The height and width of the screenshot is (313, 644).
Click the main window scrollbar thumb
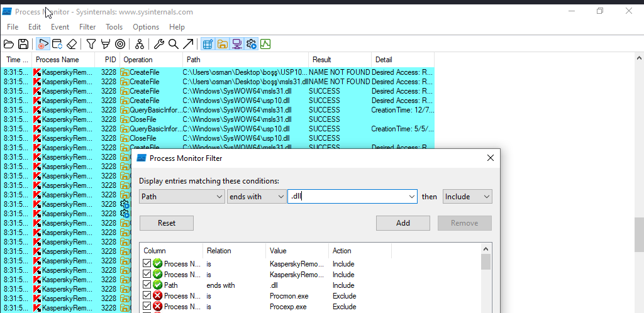point(639,234)
